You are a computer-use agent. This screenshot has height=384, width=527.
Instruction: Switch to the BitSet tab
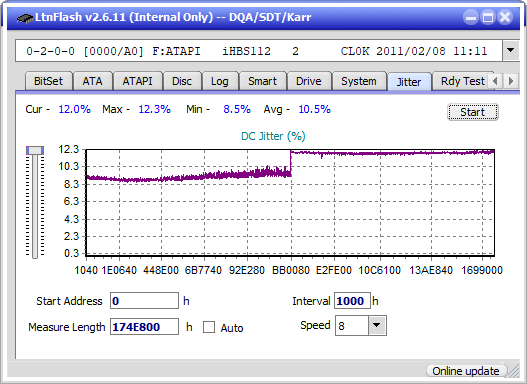(x=48, y=81)
